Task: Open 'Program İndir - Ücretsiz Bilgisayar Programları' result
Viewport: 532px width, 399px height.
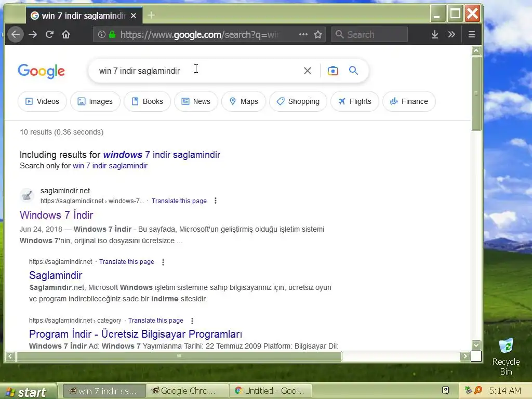Action: tap(136, 334)
